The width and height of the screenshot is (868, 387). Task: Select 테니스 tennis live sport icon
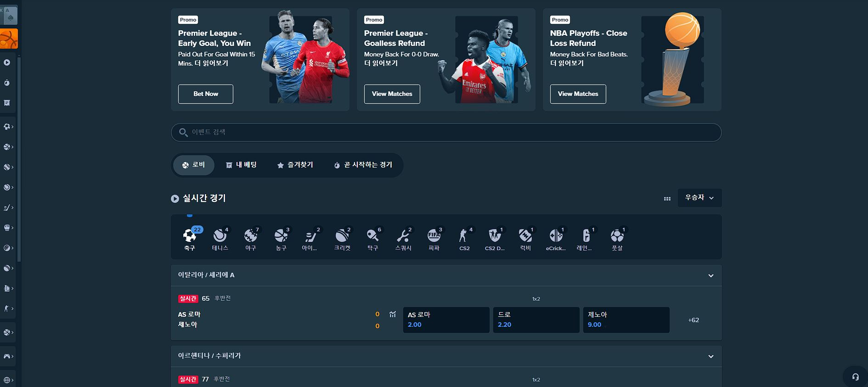point(220,239)
